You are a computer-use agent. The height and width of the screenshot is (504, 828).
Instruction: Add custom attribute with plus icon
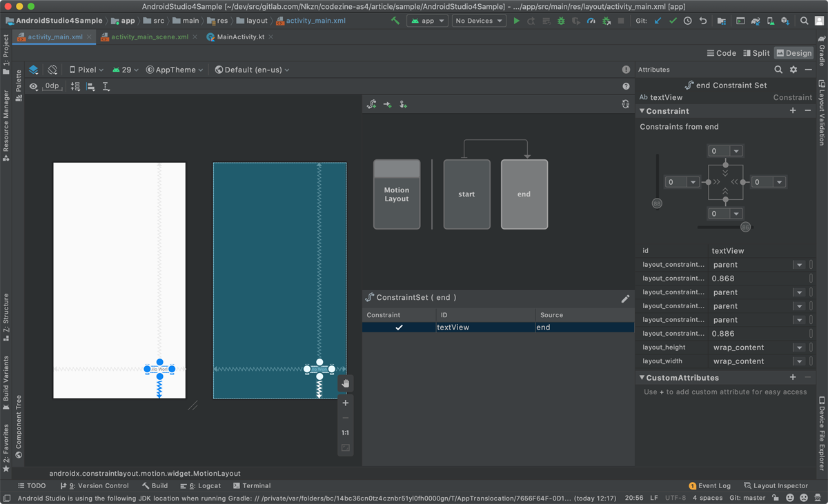point(793,378)
